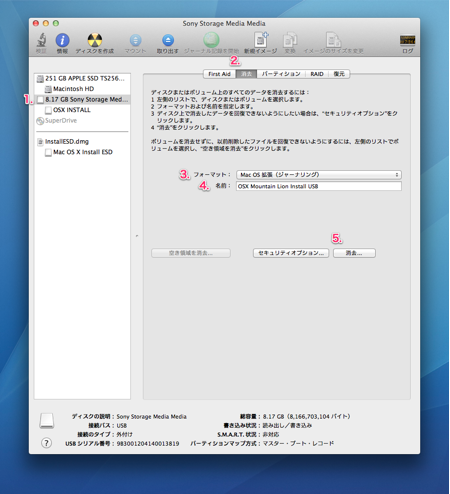This screenshot has height=494, width=450.
Task: Click the Resize Image toolbar icon
Action: point(333,40)
